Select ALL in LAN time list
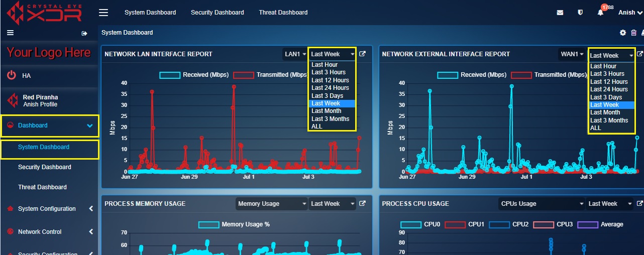Viewport: 644px width, 255px height. (x=332, y=126)
